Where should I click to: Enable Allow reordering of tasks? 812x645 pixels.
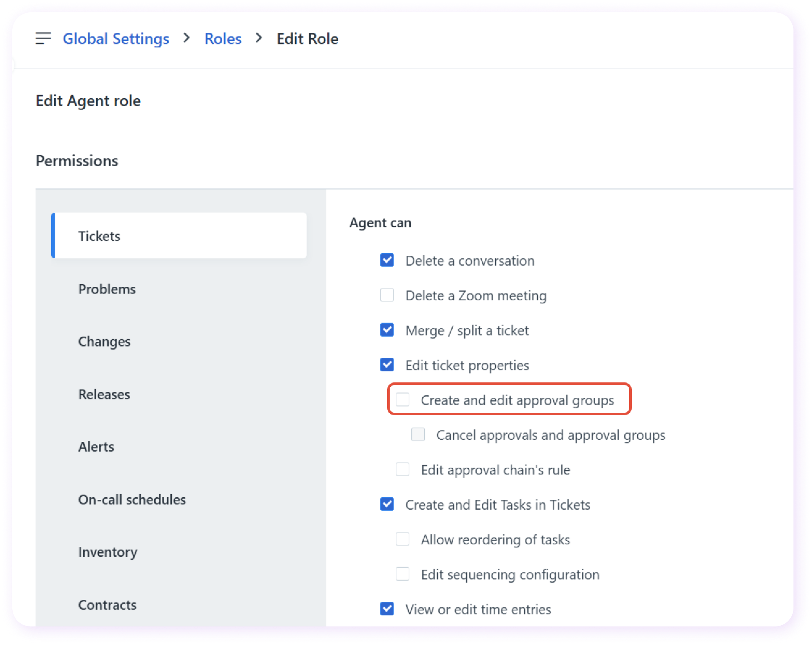point(402,539)
